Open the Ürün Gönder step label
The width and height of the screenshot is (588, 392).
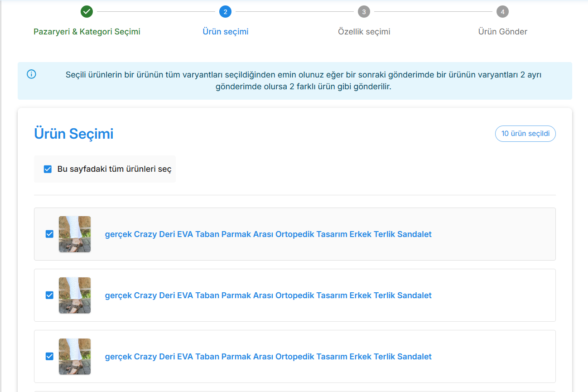(502, 32)
